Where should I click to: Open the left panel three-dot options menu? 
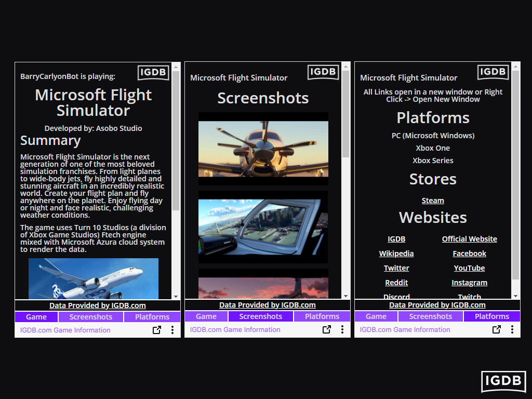pos(172,330)
